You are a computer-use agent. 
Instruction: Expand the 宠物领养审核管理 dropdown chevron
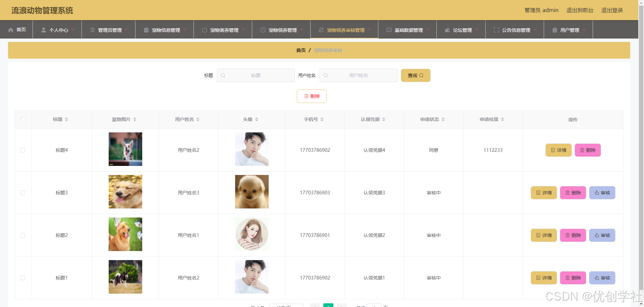pyautogui.click(x=370, y=29)
